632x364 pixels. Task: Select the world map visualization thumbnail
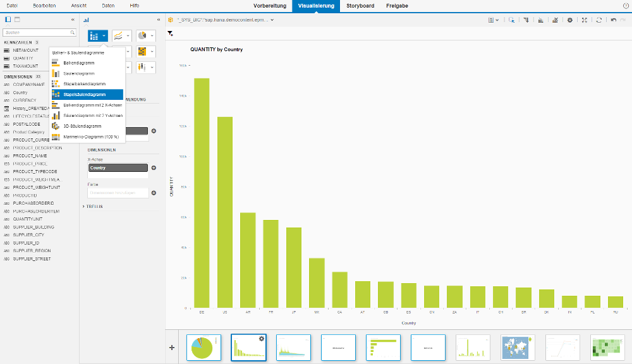click(x=518, y=348)
